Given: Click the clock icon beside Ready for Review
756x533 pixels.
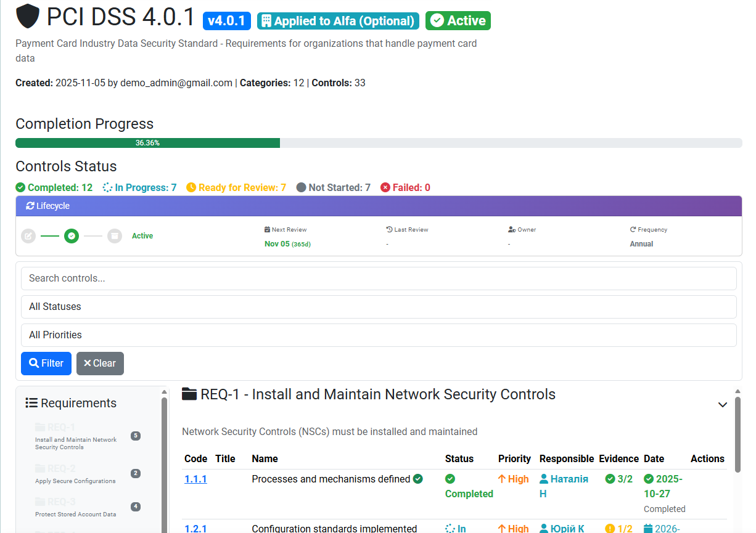Looking at the screenshot, I should [x=191, y=187].
